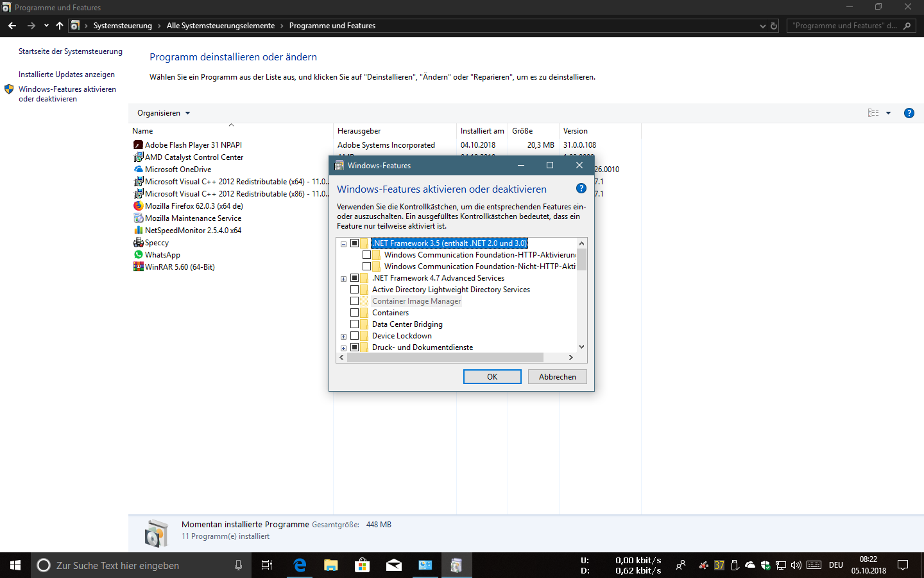Screen dimensions: 924x578
Task: Open File Explorer from the taskbar
Action: pos(331,565)
